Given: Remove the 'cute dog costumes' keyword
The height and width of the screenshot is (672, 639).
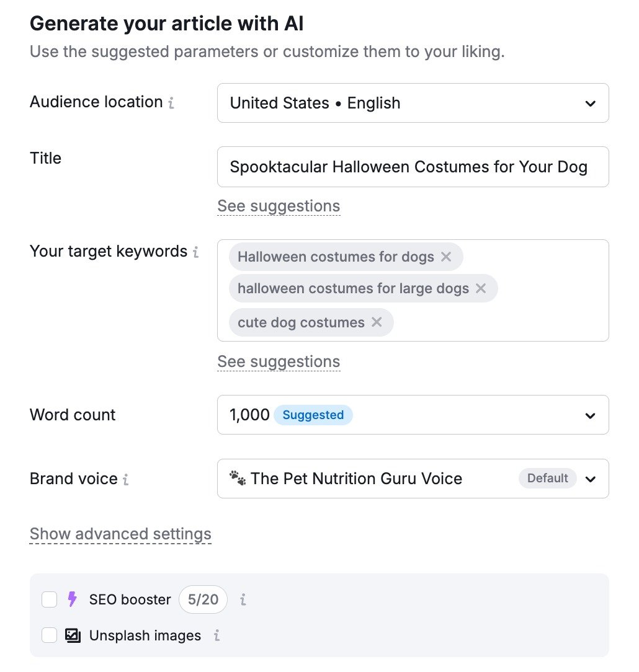Looking at the screenshot, I should coord(376,322).
